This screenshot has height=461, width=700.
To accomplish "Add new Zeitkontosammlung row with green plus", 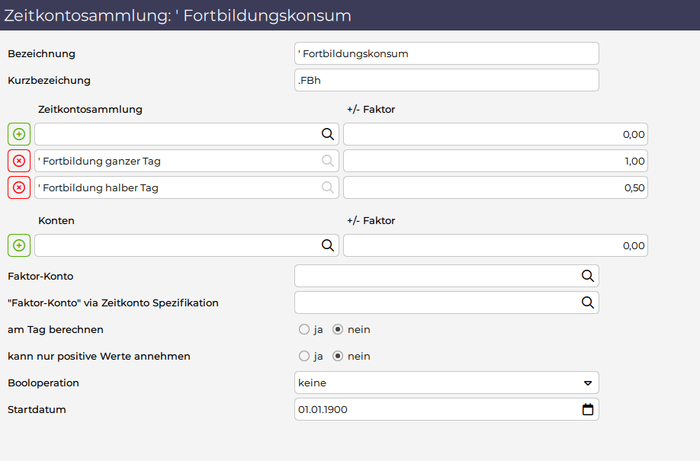I will click(x=19, y=134).
